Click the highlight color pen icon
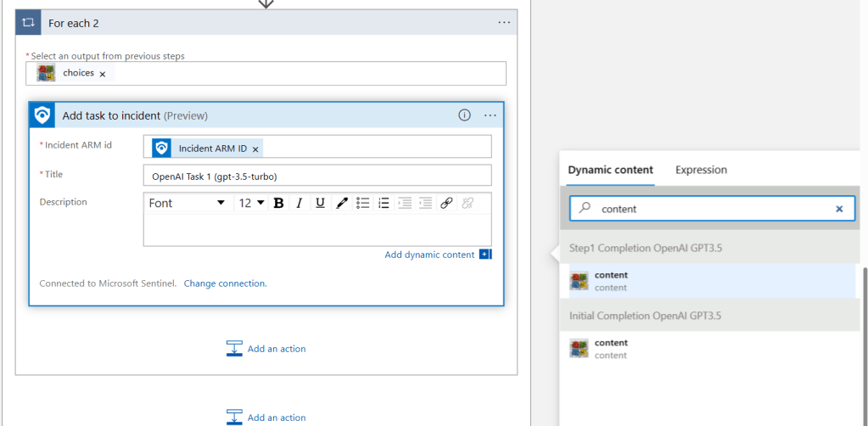Image resolution: width=868 pixels, height=426 pixels. pyautogui.click(x=341, y=203)
